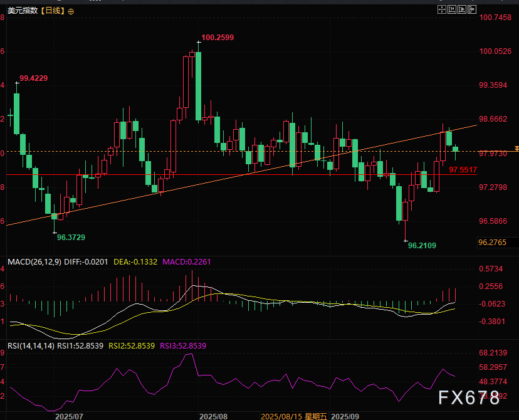
Task: Click the crosshair cursor icon in chart toolbar
Action: (441, 9)
